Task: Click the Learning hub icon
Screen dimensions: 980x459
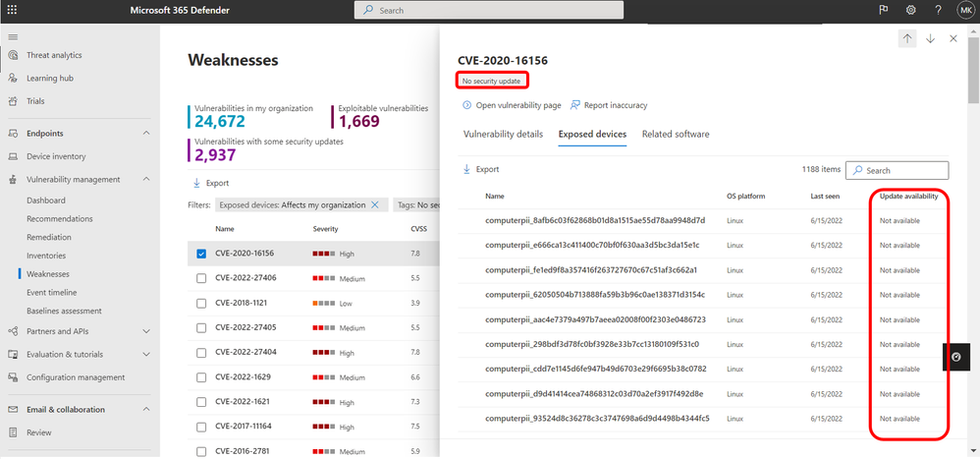Action: [x=13, y=79]
